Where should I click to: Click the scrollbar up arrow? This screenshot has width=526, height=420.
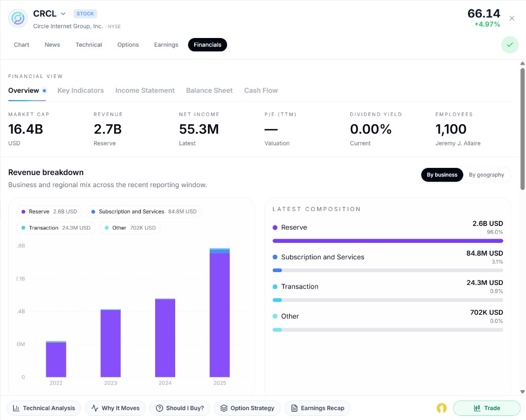click(522, 63)
